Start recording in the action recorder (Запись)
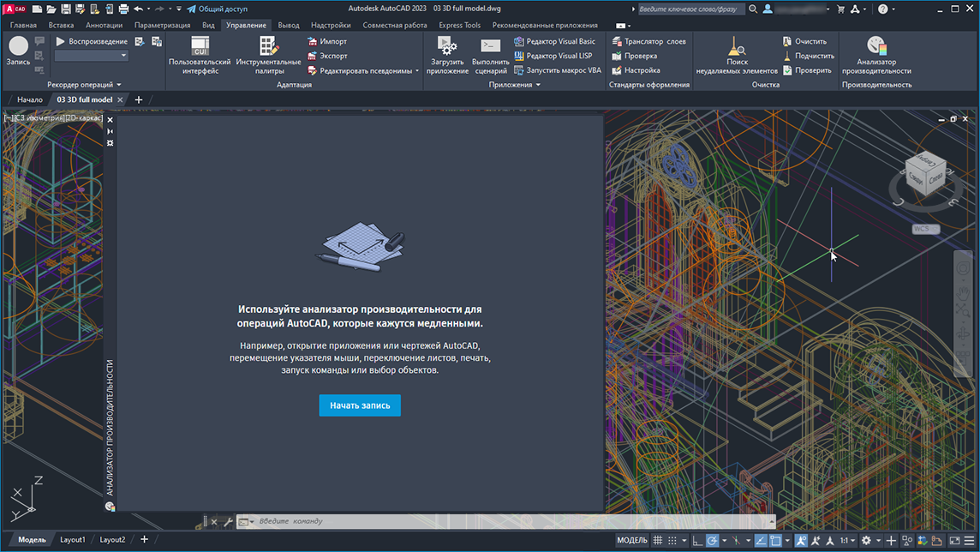 (18, 51)
